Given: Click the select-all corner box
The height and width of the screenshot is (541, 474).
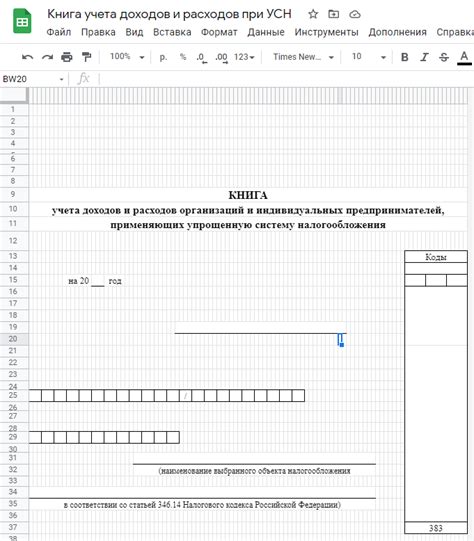Looking at the screenshot, I should click(14, 95).
